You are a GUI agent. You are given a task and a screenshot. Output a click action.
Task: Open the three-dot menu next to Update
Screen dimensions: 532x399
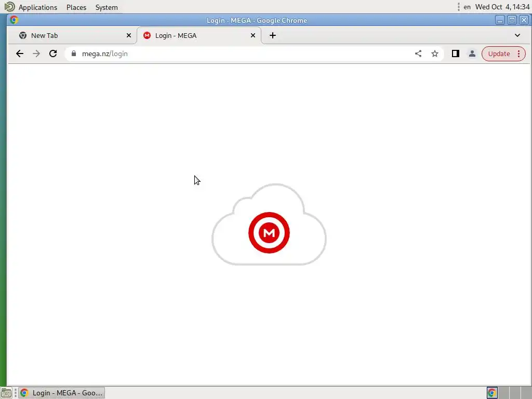coord(518,54)
